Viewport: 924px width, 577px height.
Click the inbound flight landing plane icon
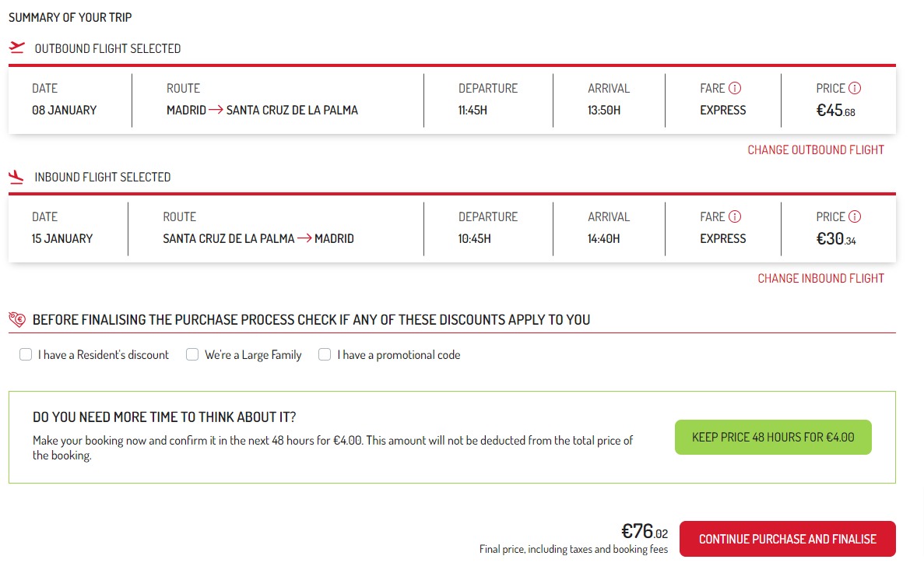[x=16, y=176]
